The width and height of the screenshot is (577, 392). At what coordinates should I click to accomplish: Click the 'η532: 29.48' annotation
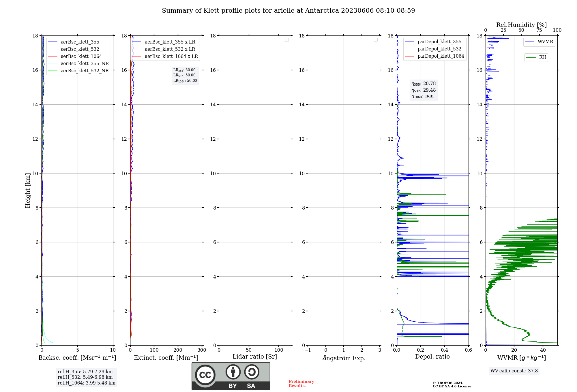click(424, 90)
